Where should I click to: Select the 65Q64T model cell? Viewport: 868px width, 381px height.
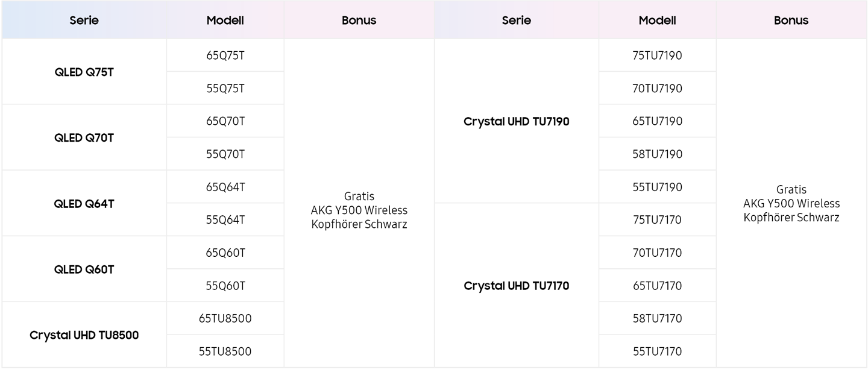click(225, 187)
